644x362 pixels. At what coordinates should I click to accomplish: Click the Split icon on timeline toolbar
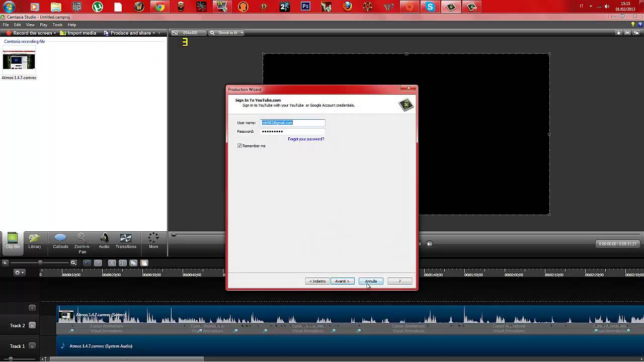[123, 263]
